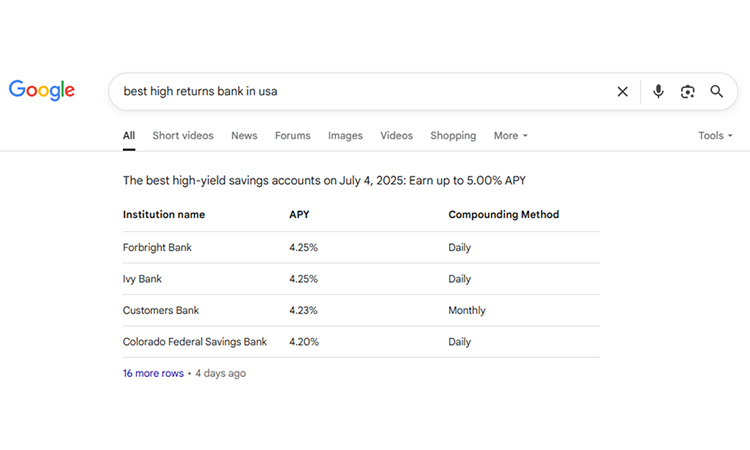The width and height of the screenshot is (750, 450).
Task: Click the '4 days ago' timestamp
Action: (221, 373)
